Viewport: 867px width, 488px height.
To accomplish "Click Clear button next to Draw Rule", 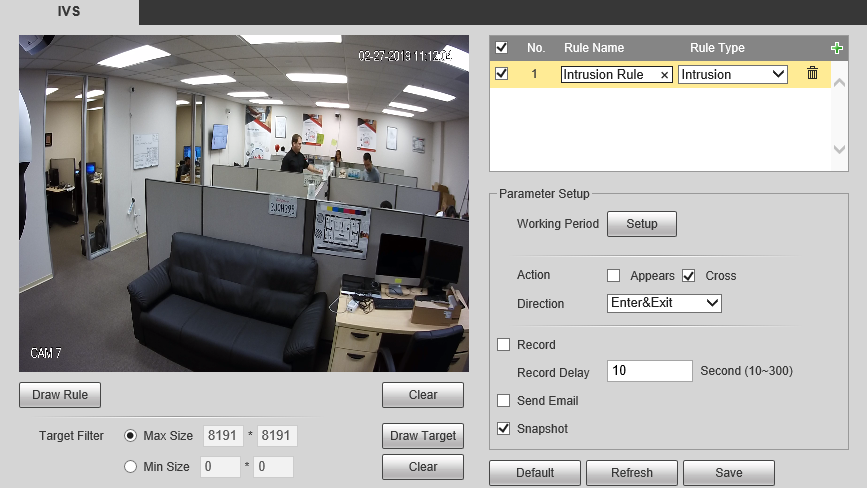I will (x=422, y=395).
